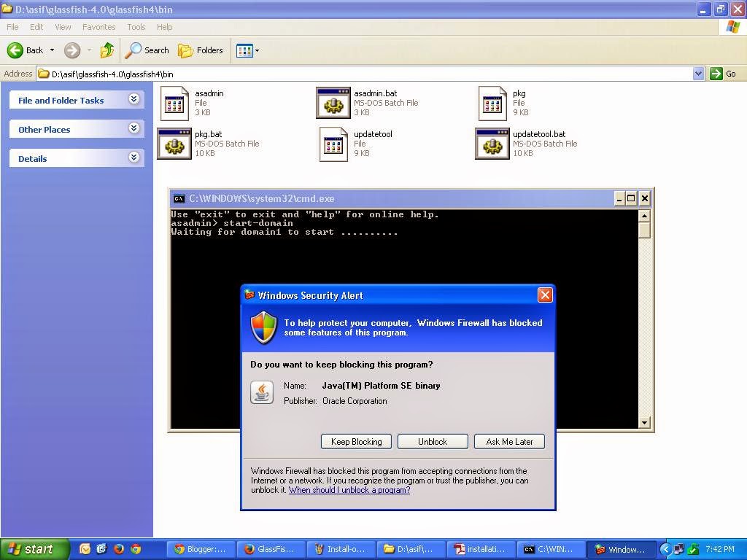The image size is (747, 560).
Task: Click Chrome icon in quick launch
Action: (136, 549)
